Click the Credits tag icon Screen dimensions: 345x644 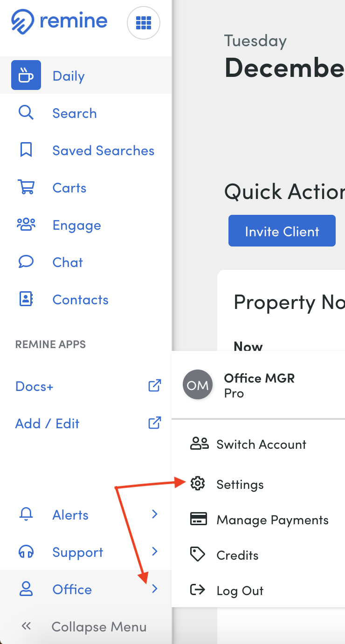click(198, 555)
